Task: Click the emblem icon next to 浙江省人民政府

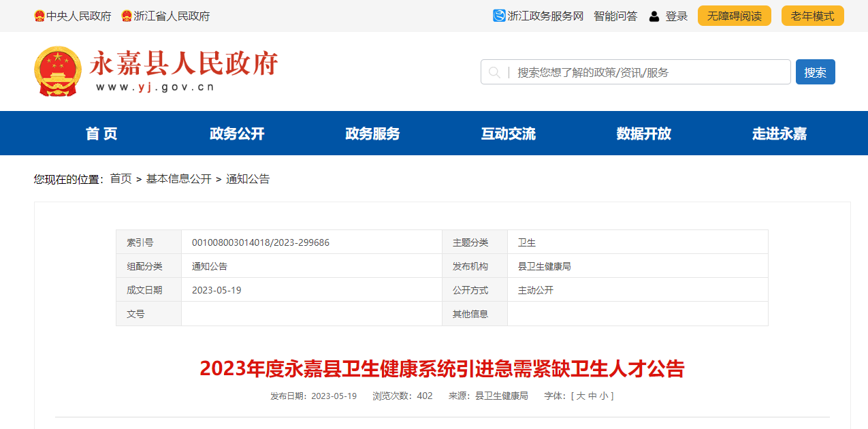Action: [x=127, y=16]
